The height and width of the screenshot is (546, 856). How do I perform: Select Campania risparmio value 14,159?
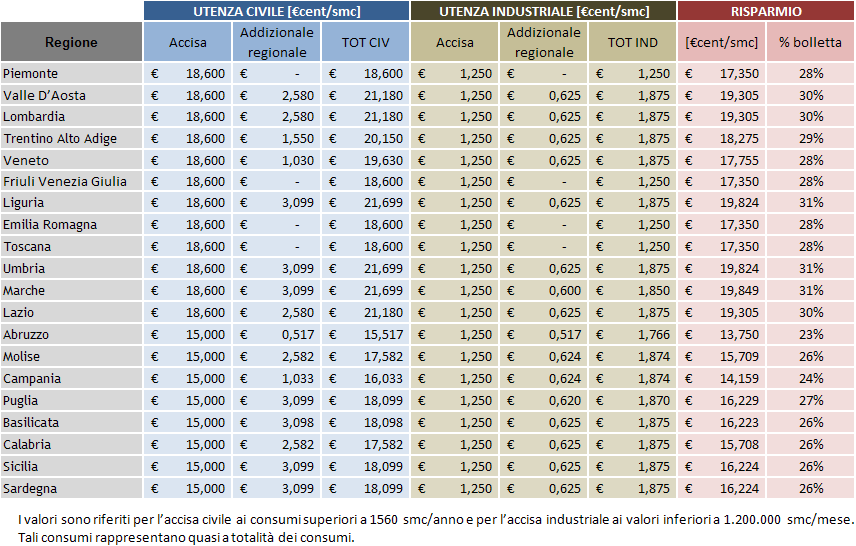(x=739, y=378)
